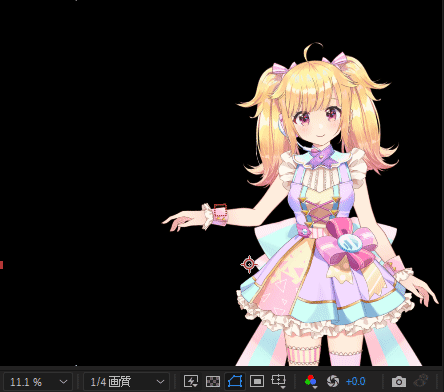Open the RGB channel display icon
The image size is (444, 392).
pos(311,381)
